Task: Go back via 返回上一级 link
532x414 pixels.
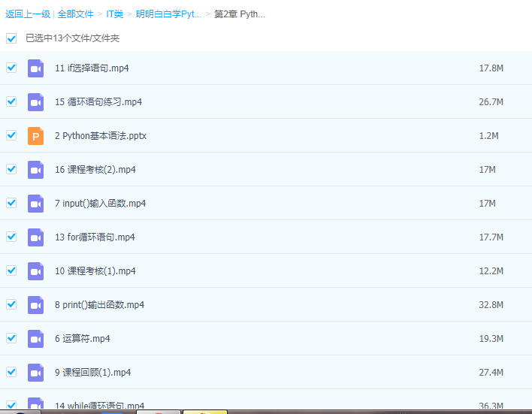Action: [27, 14]
